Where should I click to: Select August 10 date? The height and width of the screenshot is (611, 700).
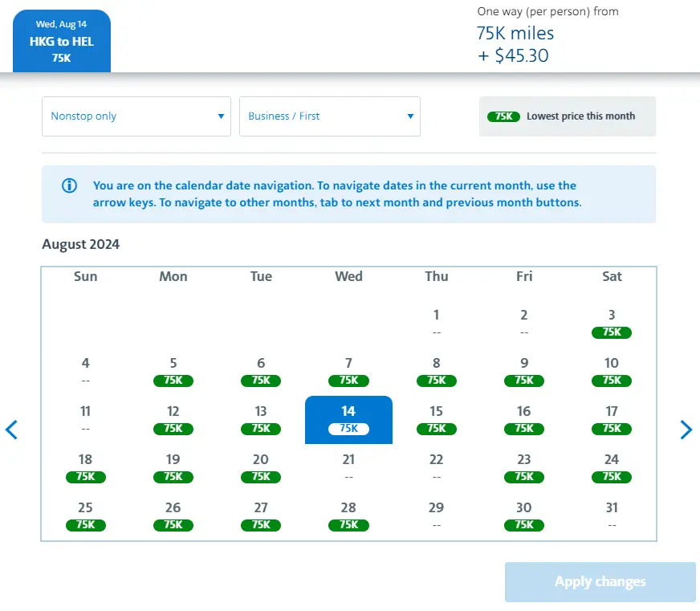(612, 371)
